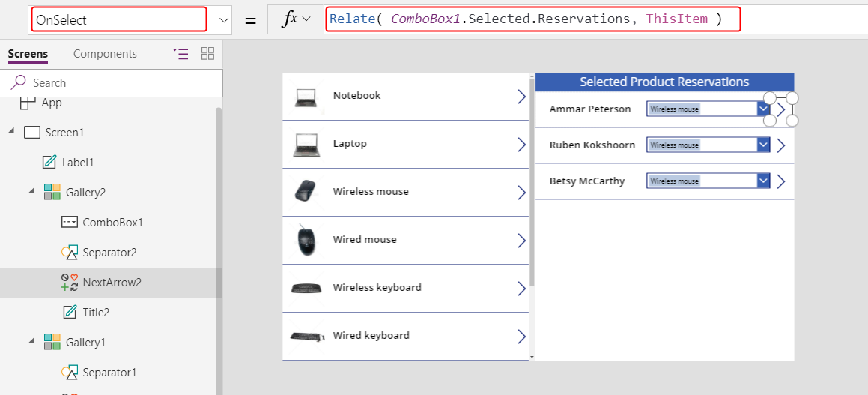The image size is (868, 395).
Task: Click the Wireless keyboard product image
Action: 306,288
